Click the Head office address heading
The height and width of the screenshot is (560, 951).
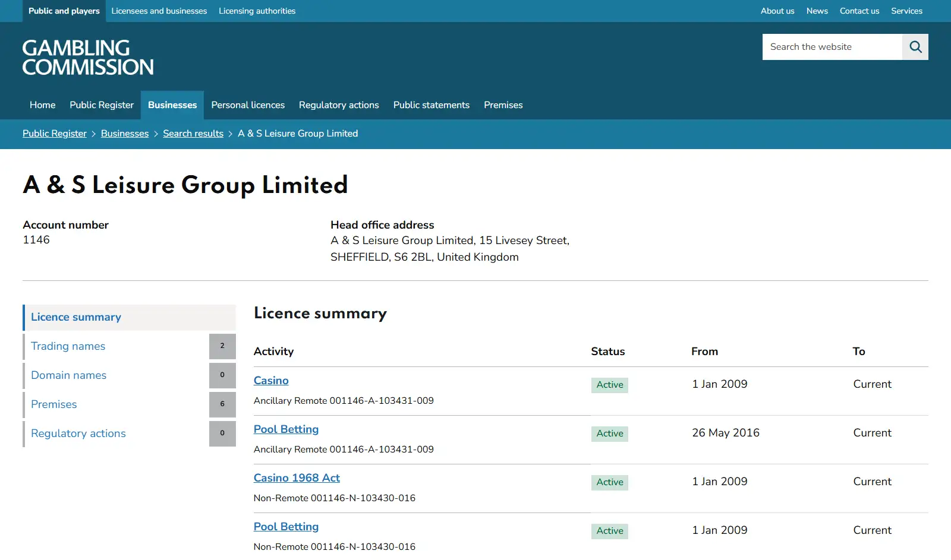pos(382,225)
